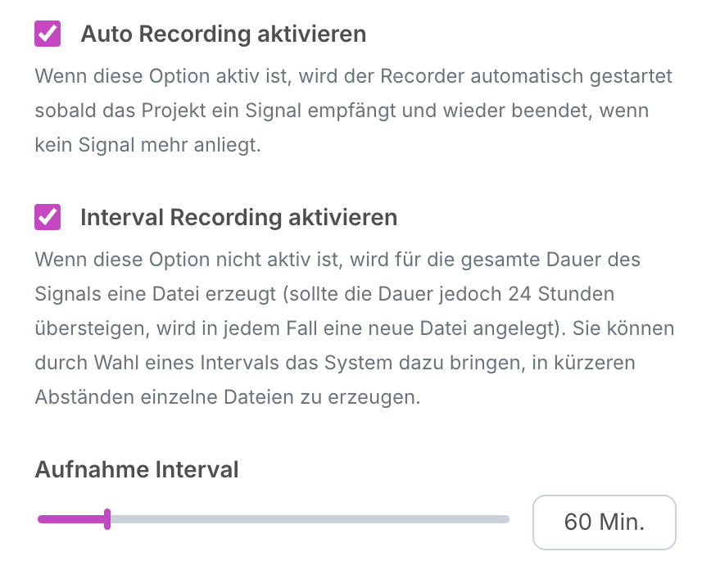This screenshot has width=711, height=588.
Task: Click the "Interval Recording aktivieren" label text
Action: coord(238,217)
